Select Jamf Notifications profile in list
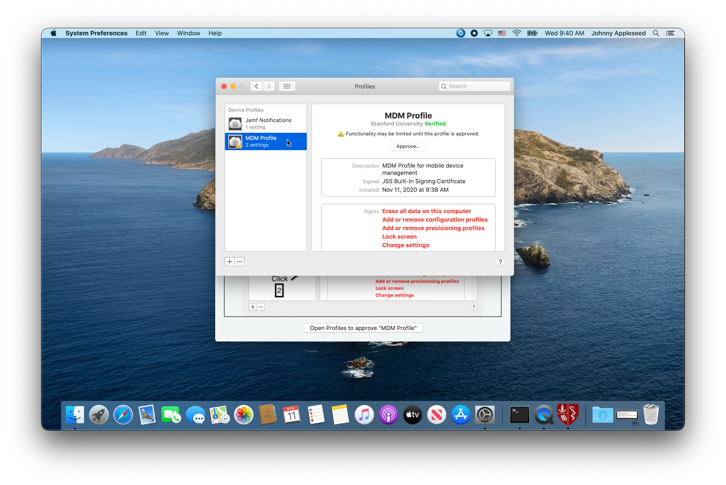The width and height of the screenshot is (726, 485). tap(266, 123)
